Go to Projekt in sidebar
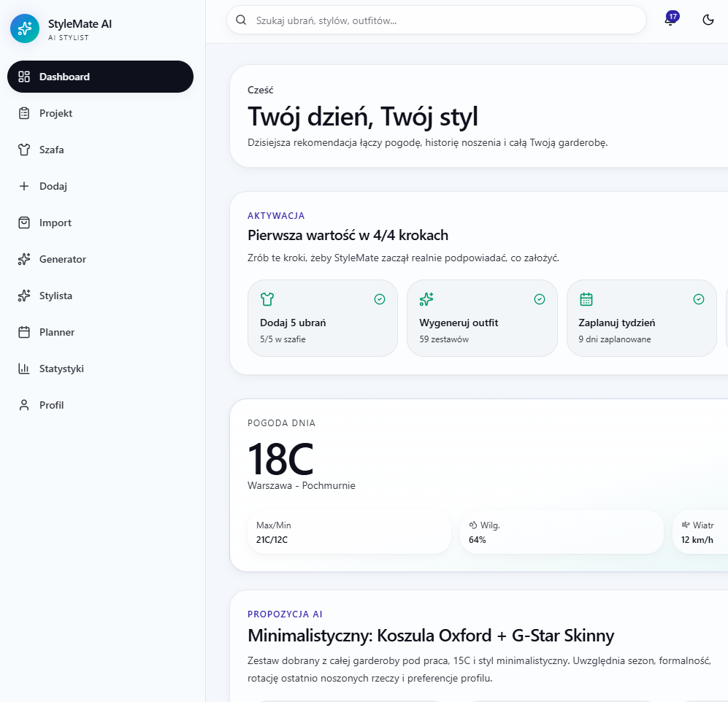The height and width of the screenshot is (702, 728). pos(100,113)
